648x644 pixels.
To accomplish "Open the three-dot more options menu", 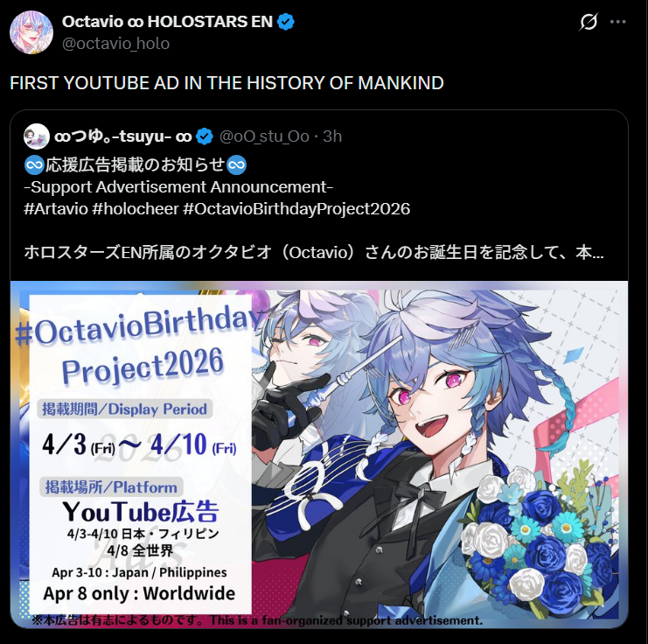I will click(x=618, y=22).
